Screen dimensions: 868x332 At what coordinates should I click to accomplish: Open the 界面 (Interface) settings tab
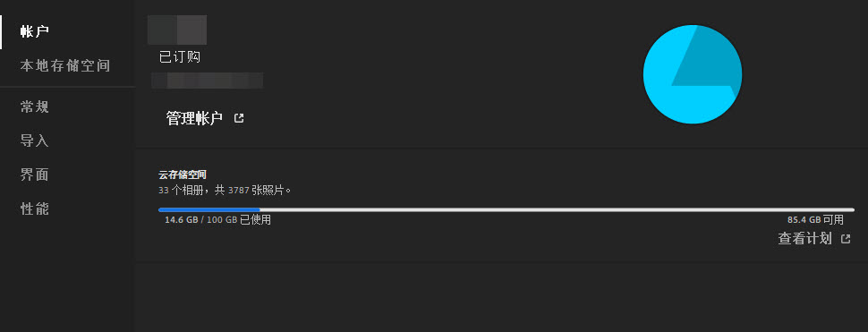click(34, 175)
